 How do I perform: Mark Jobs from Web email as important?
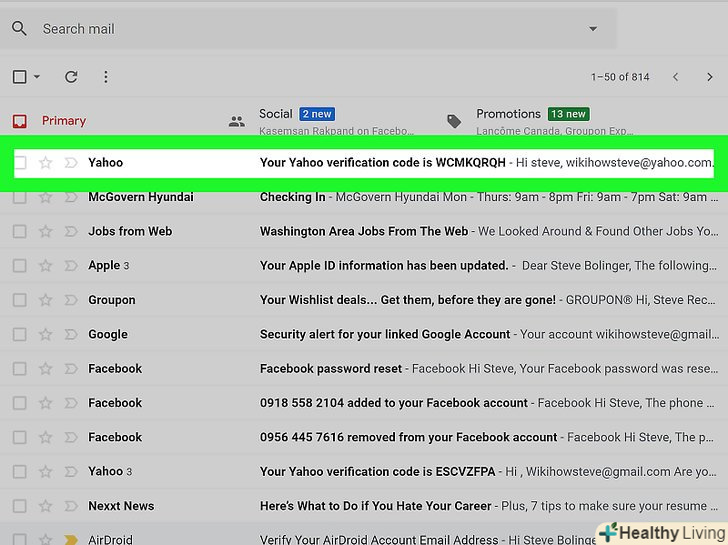pos(71,232)
